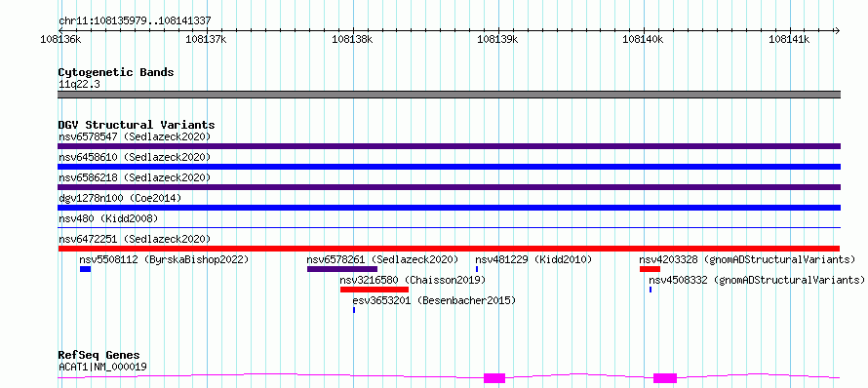Click the Cytogenetic Bands track title

(x=116, y=72)
